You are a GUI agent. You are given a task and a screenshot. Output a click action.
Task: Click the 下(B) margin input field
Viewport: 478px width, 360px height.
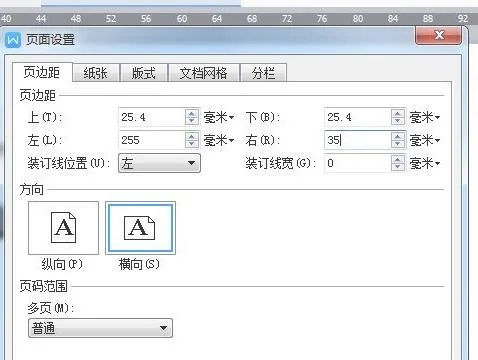point(358,117)
